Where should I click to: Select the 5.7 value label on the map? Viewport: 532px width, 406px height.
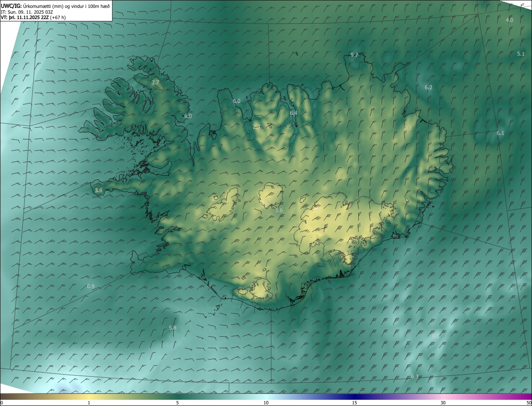(x=355, y=55)
